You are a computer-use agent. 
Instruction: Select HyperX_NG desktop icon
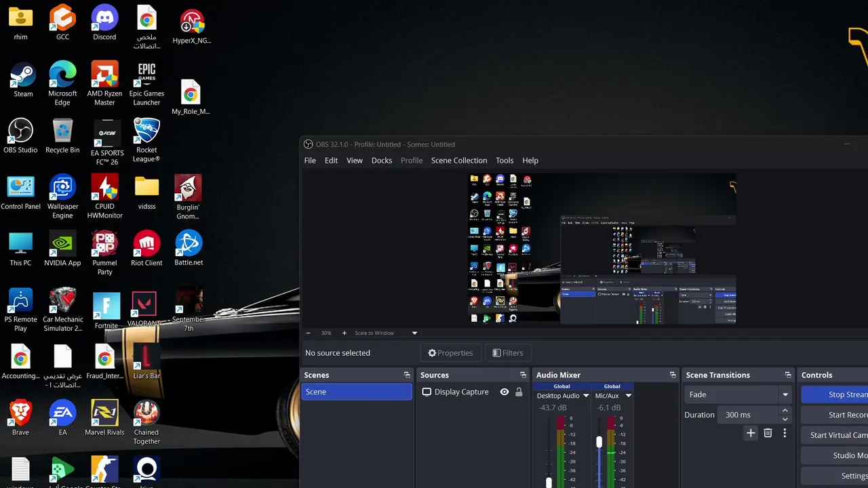click(192, 27)
